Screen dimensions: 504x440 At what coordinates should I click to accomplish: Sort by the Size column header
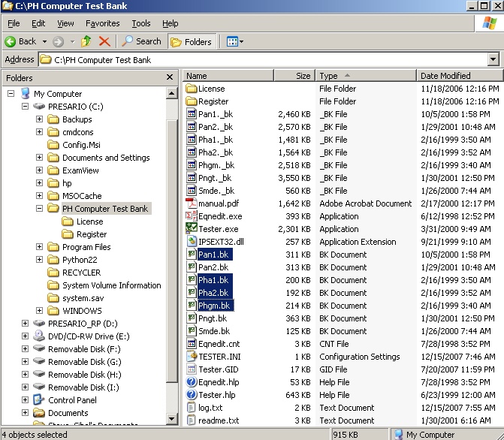click(294, 76)
